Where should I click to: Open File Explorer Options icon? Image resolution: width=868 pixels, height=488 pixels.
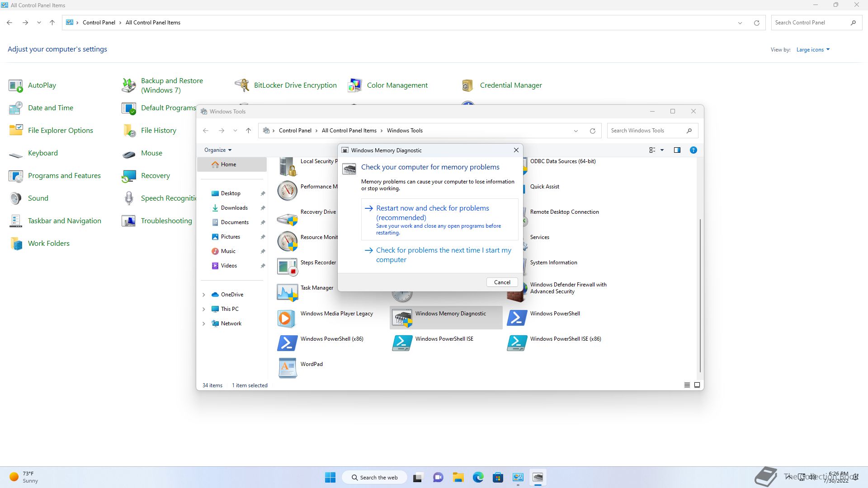[16, 131]
